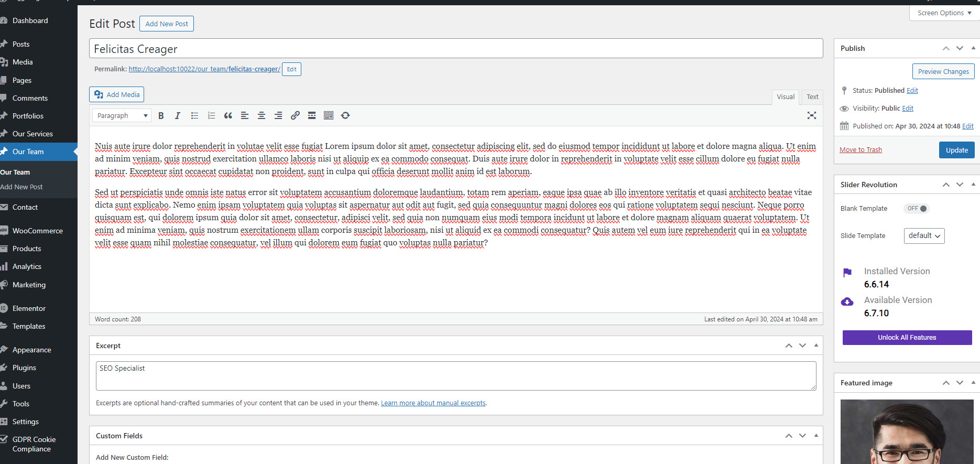Apply blockquote formatting
The height and width of the screenshot is (464, 980).
pos(228,115)
